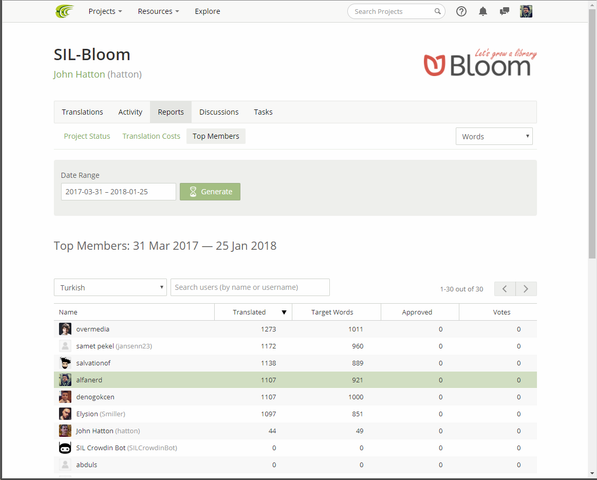The image size is (597, 480).
Task: Open the Turkish language dropdown
Action: click(110, 287)
